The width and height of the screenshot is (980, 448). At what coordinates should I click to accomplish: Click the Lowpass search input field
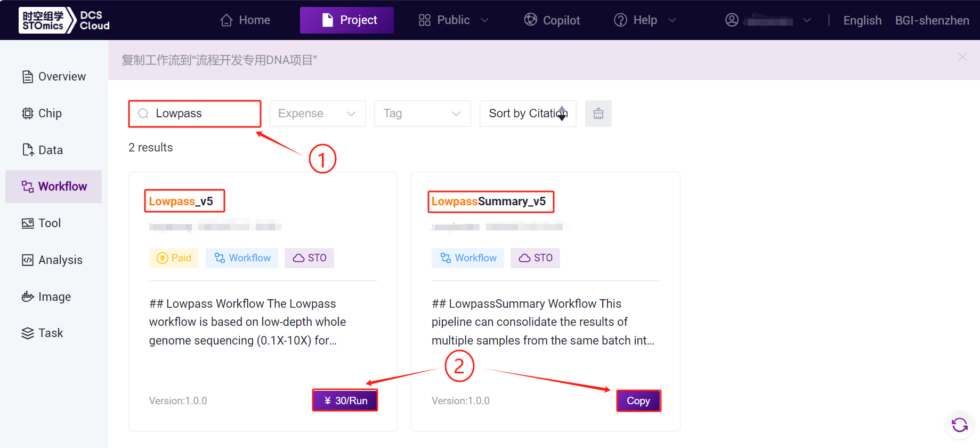coord(203,114)
